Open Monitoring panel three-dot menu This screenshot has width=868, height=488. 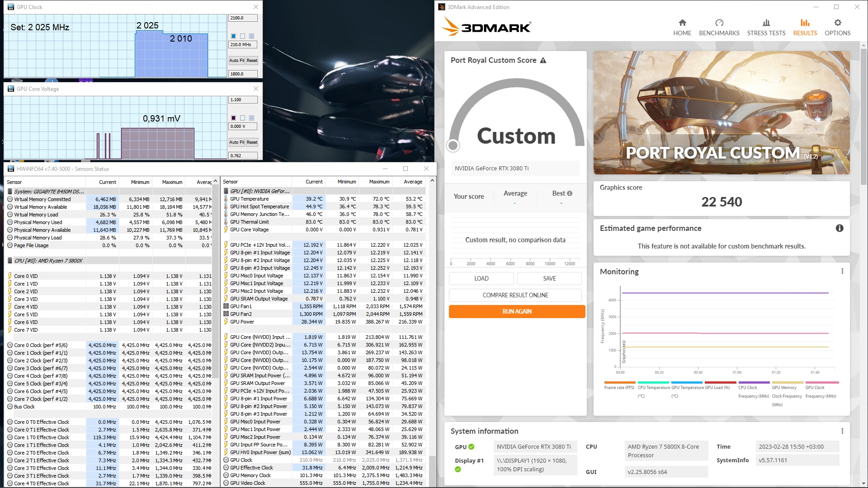point(842,271)
